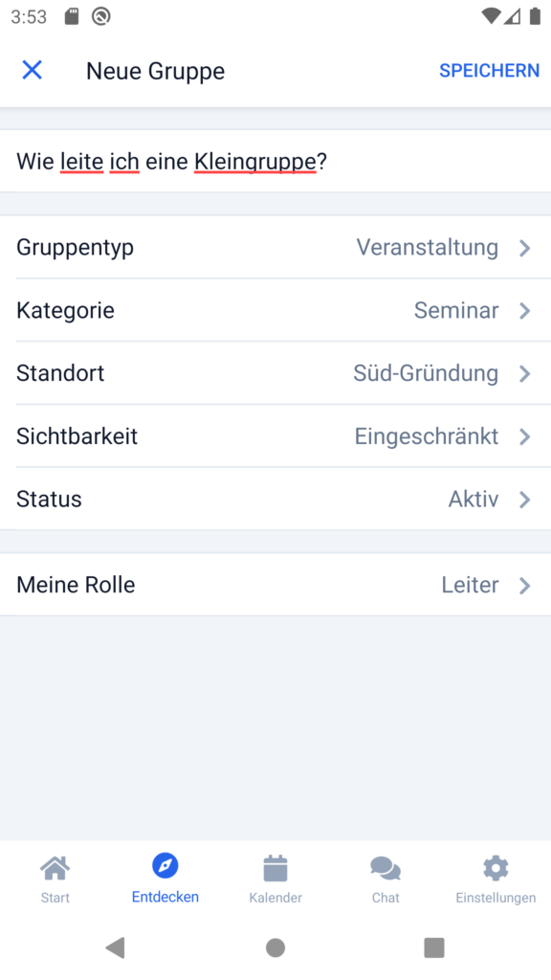Switch to the Kalender icon
The height and width of the screenshot is (980, 551).
[x=275, y=868]
